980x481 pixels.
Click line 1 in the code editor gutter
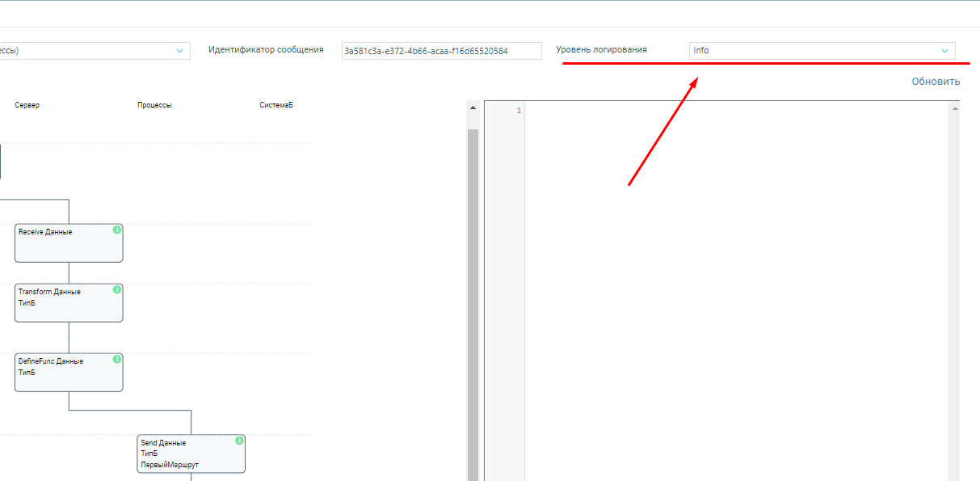tap(518, 110)
